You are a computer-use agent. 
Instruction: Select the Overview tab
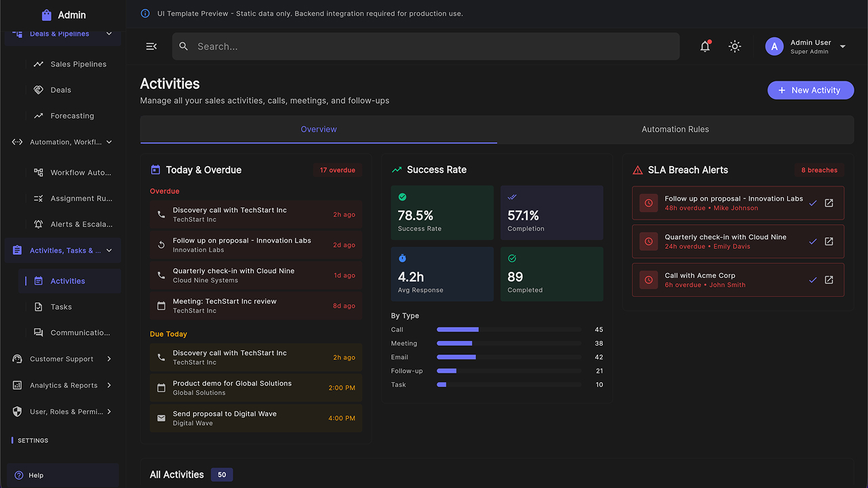(x=319, y=129)
